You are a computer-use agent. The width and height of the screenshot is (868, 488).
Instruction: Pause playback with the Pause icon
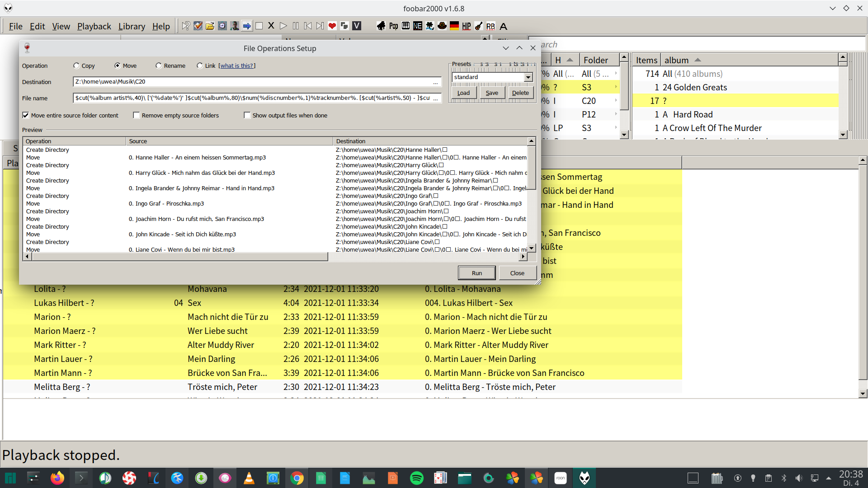pyautogui.click(x=296, y=26)
